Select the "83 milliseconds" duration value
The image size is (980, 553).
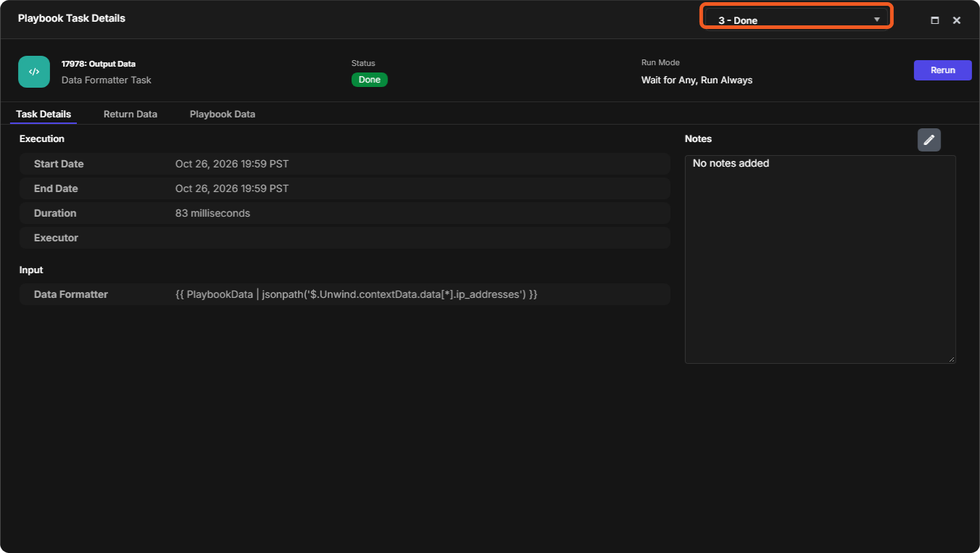pos(212,213)
